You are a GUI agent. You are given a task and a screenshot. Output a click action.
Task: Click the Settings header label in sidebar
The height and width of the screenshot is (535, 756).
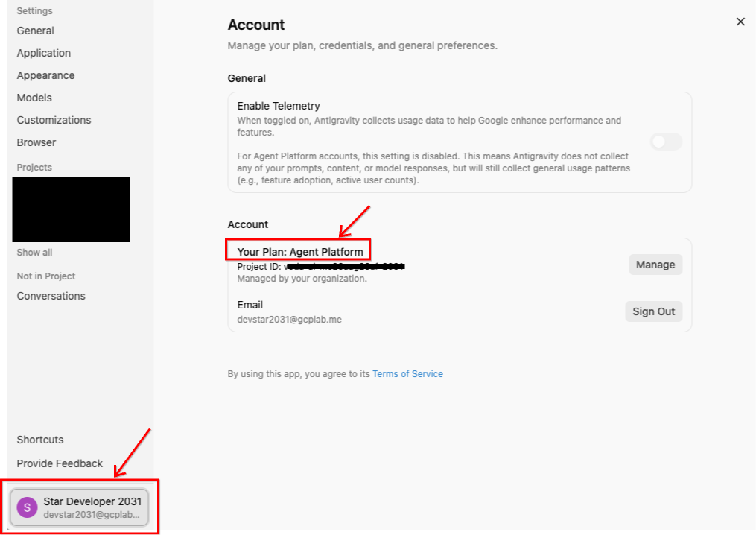[35, 10]
